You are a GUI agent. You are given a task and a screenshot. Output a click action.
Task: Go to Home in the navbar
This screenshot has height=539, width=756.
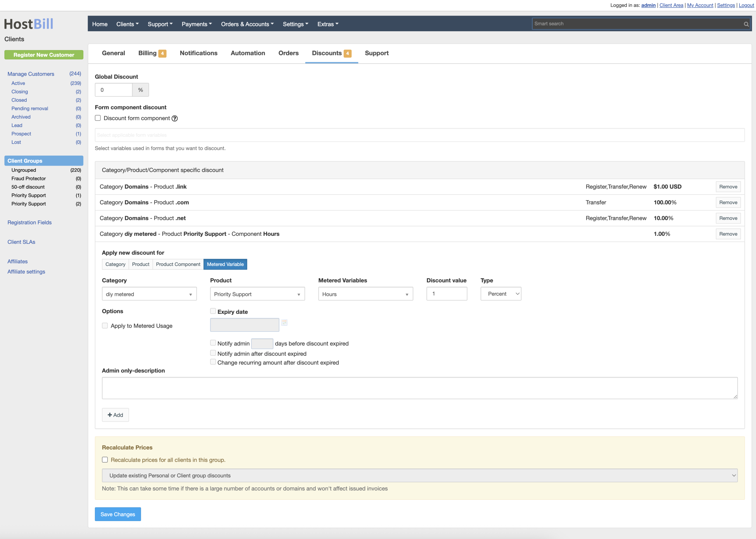100,24
